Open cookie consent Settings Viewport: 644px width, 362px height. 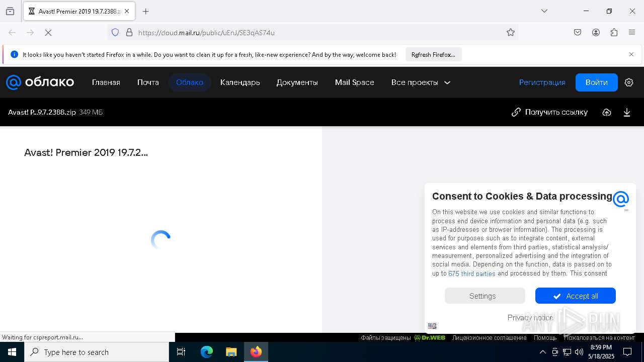pyautogui.click(x=485, y=296)
